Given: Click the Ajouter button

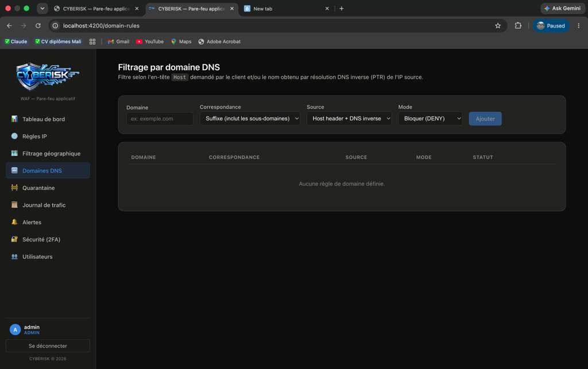Looking at the screenshot, I should [485, 119].
